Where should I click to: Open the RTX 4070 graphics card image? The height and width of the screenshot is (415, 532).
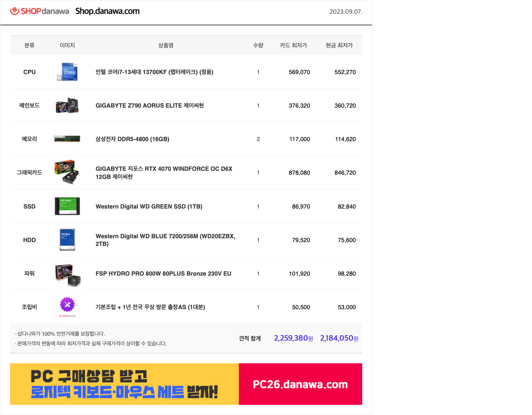coord(67,172)
